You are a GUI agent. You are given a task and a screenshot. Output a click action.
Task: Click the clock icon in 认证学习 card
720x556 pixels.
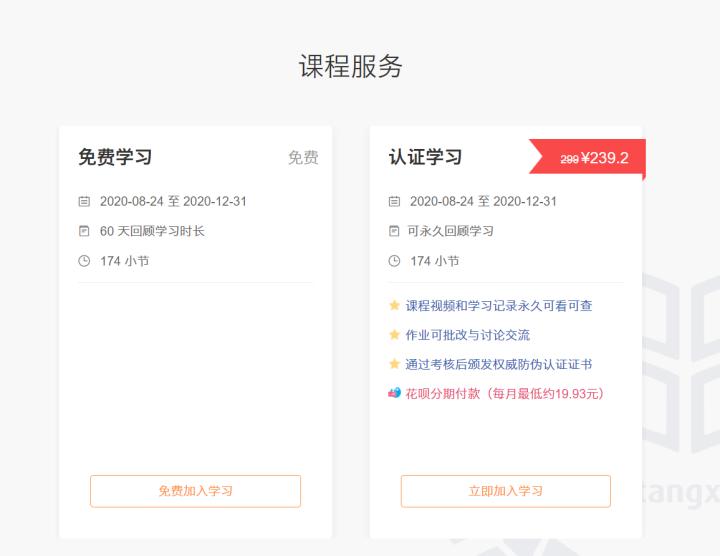point(394,261)
